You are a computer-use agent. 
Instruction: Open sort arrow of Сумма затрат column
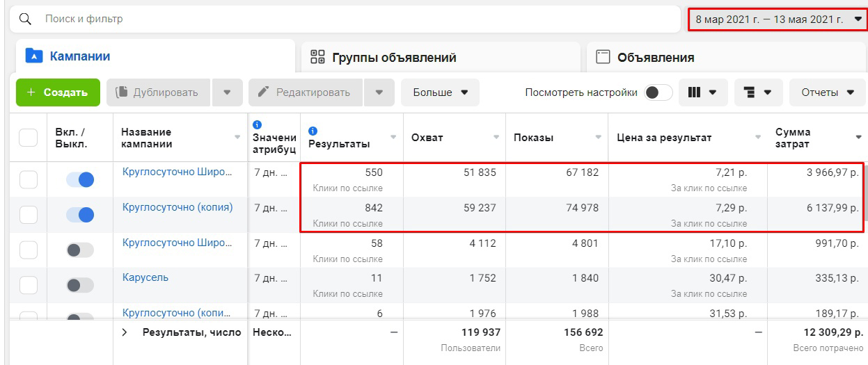click(x=858, y=137)
